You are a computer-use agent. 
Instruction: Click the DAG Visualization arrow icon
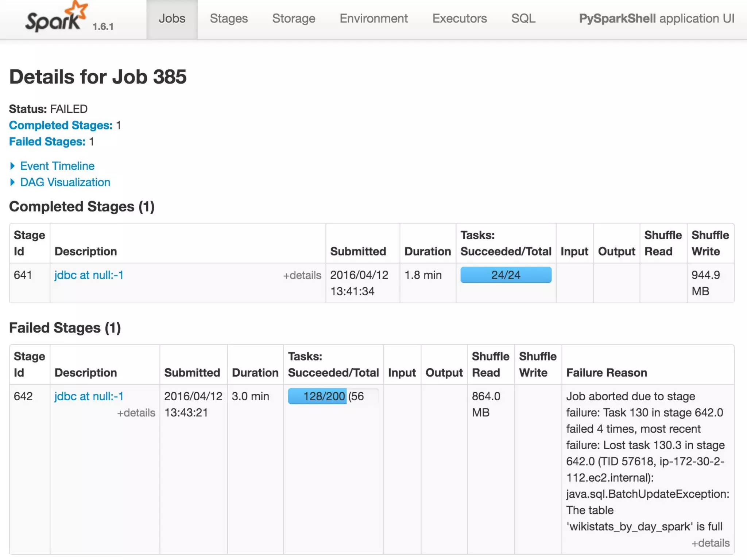pos(13,182)
